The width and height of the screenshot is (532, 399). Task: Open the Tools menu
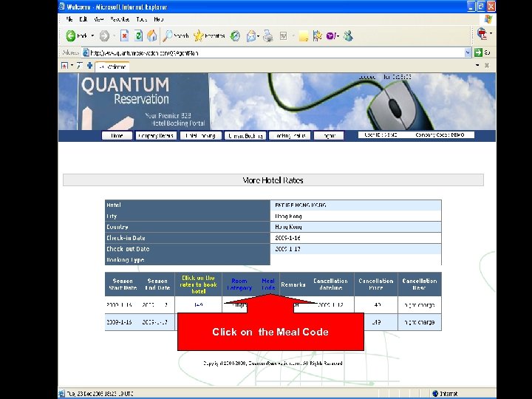(x=141, y=19)
